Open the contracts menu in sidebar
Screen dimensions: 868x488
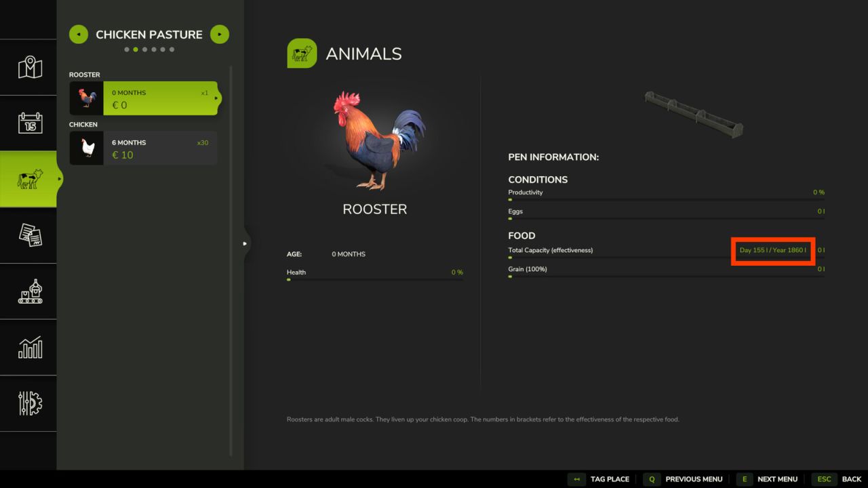(x=28, y=235)
